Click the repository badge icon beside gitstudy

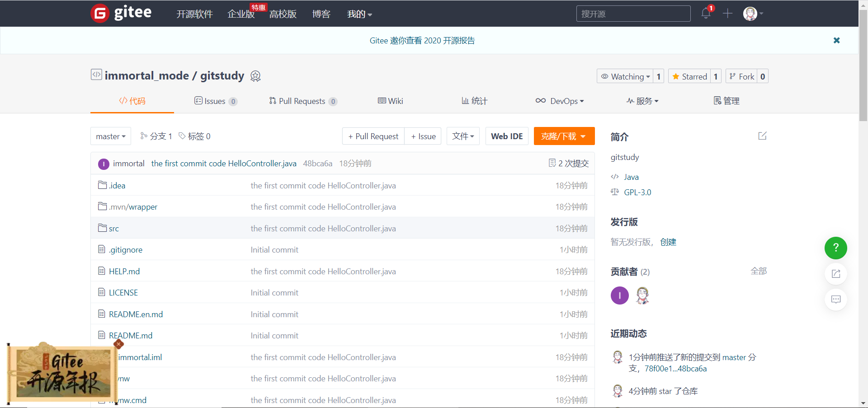tap(255, 76)
